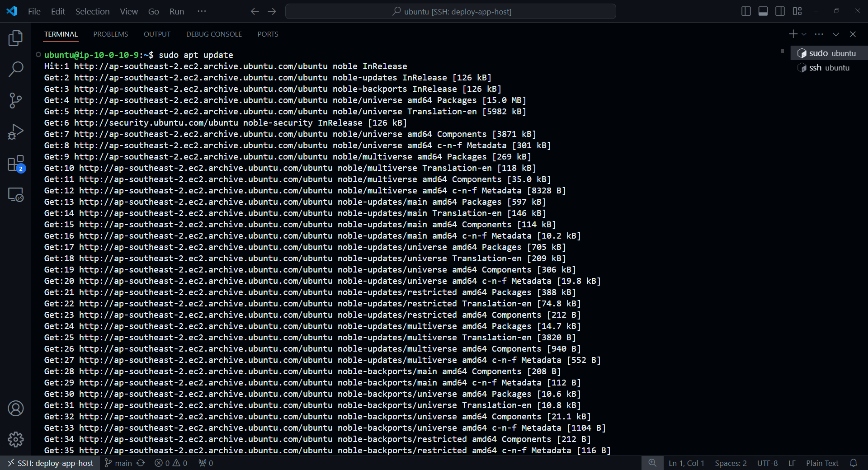Click the Hit:1 noble InRelease line
868x470 pixels.
click(x=226, y=66)
